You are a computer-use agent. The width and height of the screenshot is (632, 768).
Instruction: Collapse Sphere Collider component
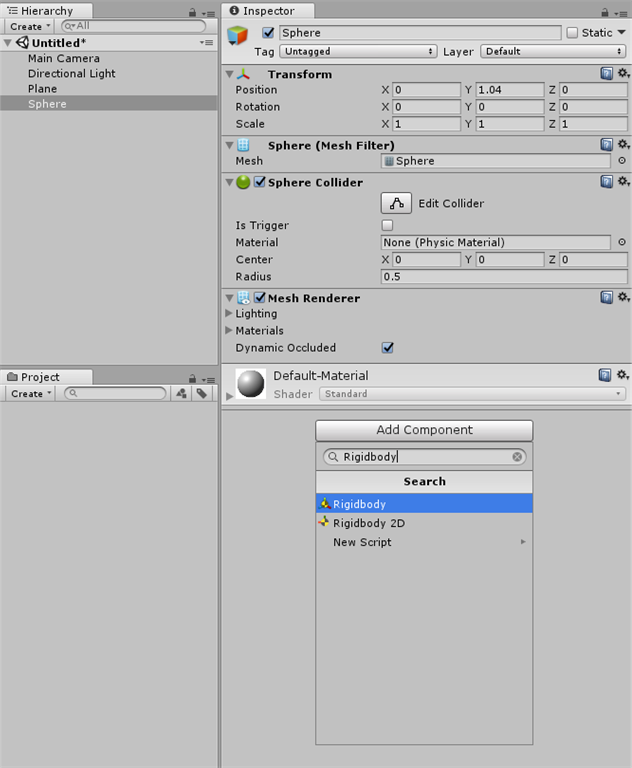tap(229, 182)
